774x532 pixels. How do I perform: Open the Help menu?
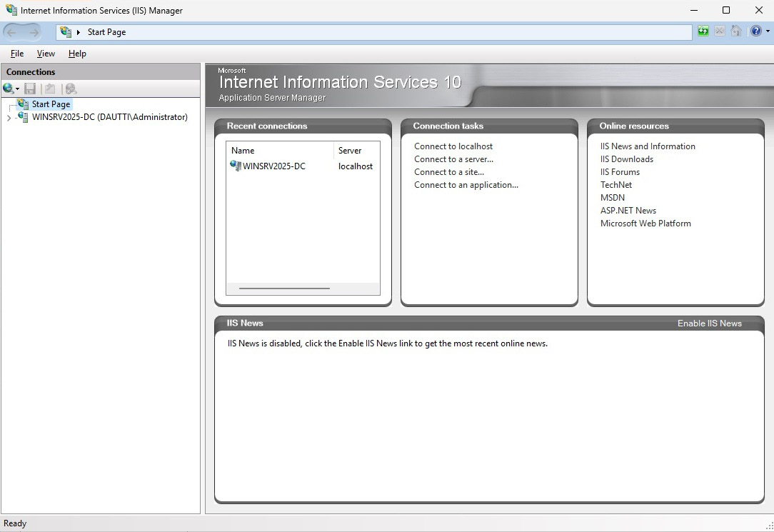(77, 54)
